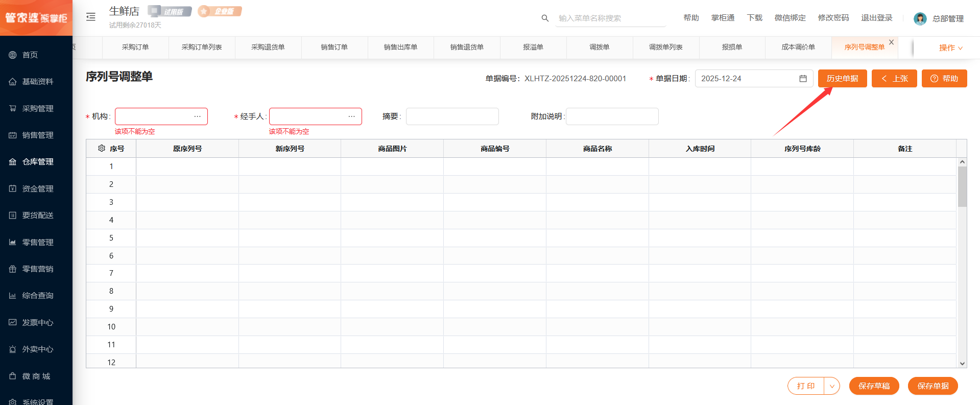
Task: Click the menu name search field
Action: click(x=611, y=18)
